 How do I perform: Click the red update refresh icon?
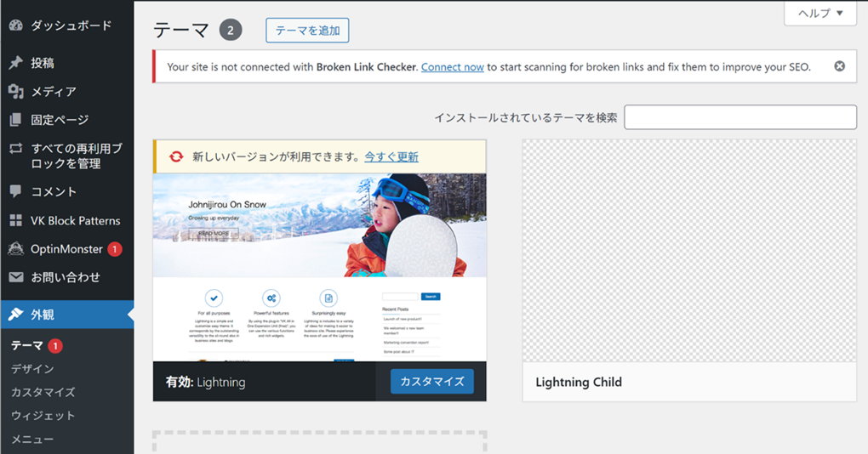(176, 156)
